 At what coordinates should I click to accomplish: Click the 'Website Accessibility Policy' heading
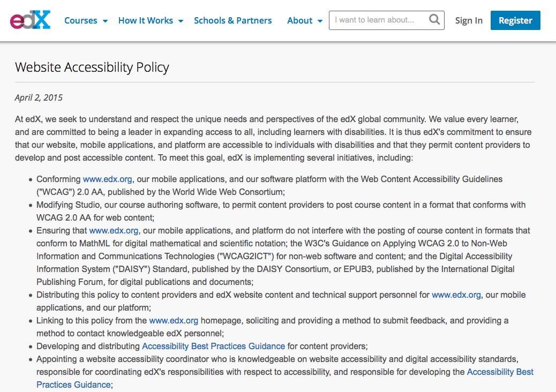tap(92, 67)
